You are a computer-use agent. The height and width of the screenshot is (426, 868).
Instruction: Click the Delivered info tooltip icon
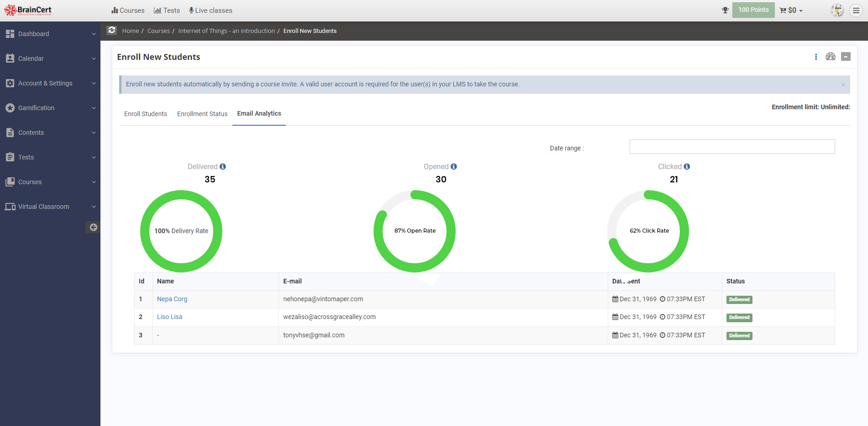(223, 166)
